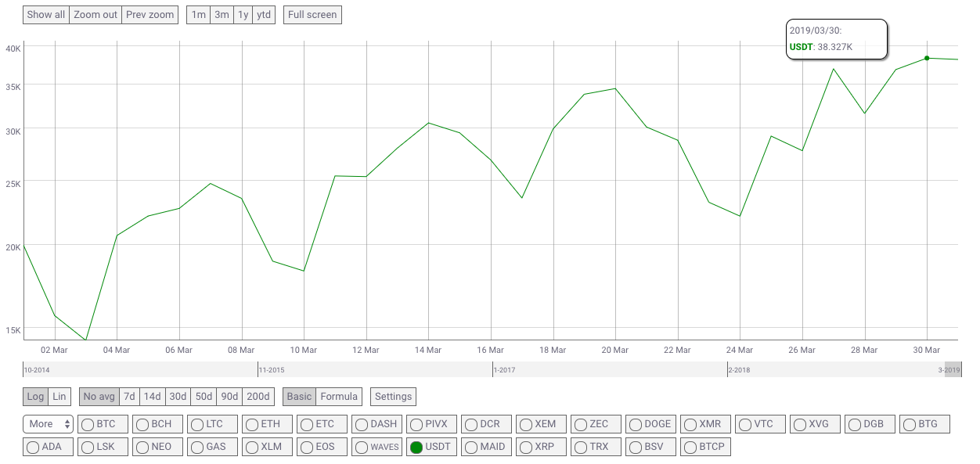The height and width of the screenshot is (464, 980).
Task: Set the range to 1m
Action: click(199, 15)
